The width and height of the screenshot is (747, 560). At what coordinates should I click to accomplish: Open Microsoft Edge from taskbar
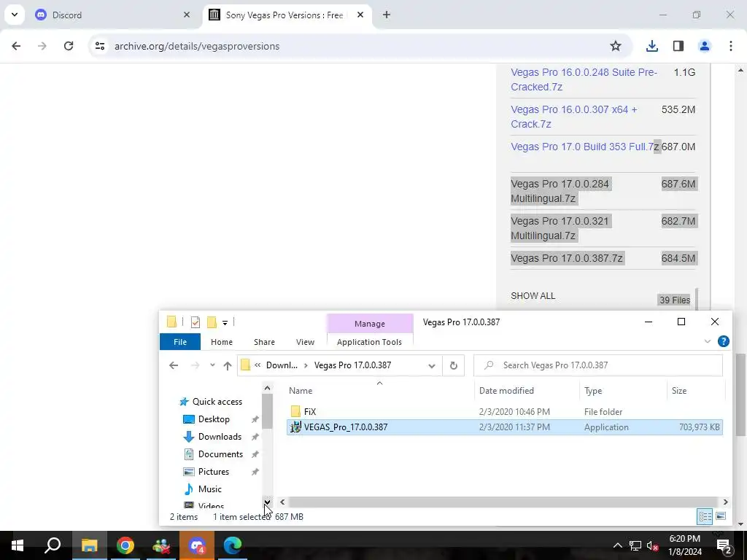(233, 545)
